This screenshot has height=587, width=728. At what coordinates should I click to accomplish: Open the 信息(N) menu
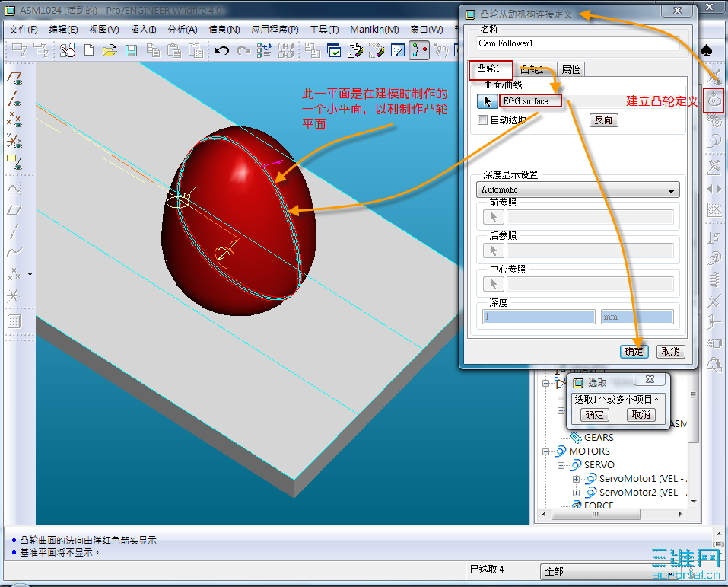(x=224, y=30)
